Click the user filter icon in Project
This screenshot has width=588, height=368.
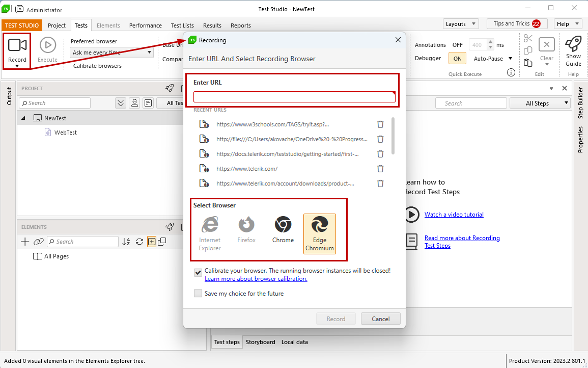tap(134, 103)
